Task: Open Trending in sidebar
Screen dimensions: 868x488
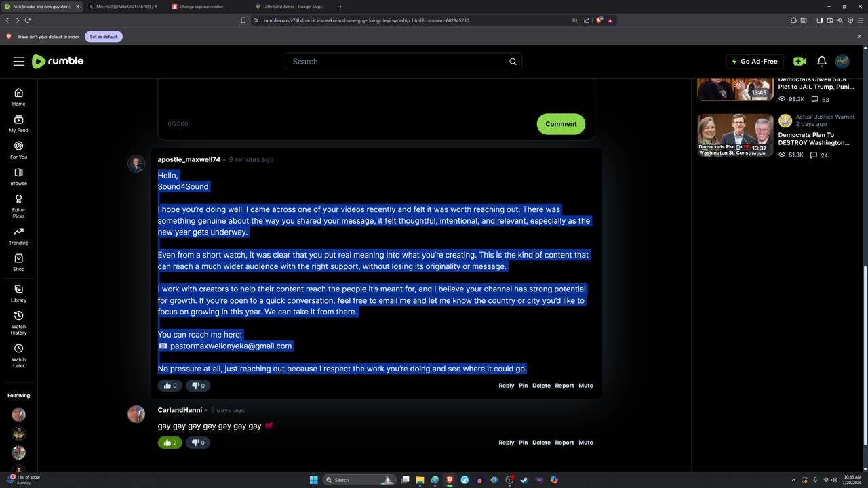Action: click(x=18, y=236)
